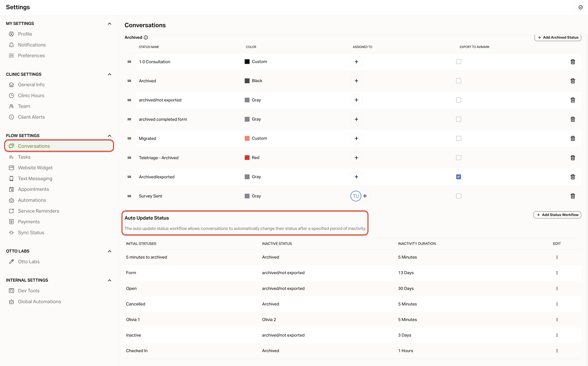This screenshot has height=366, width=588.
Task: Open edit options for Cancelled workflow
Action: tap(557, 304)
